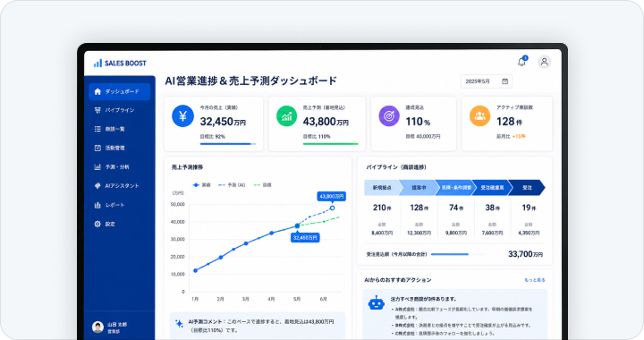Open the user account icon at top right

click(x=544, y=62)
